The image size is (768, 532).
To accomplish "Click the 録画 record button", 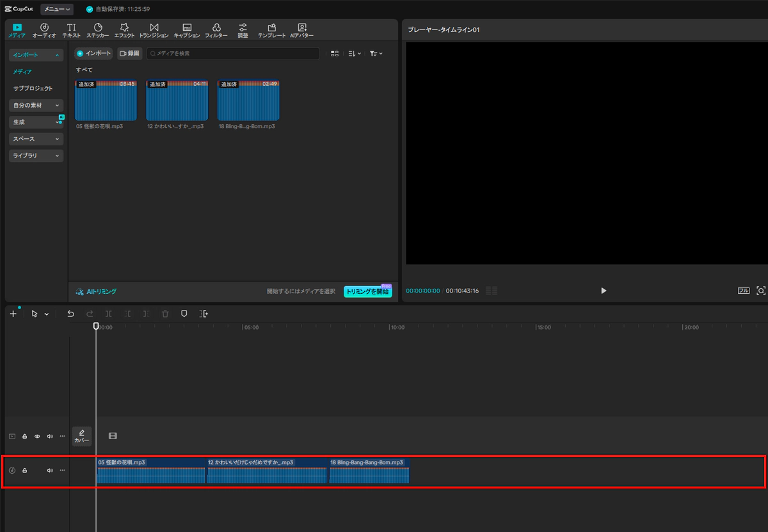I will (x=130, y=54).
